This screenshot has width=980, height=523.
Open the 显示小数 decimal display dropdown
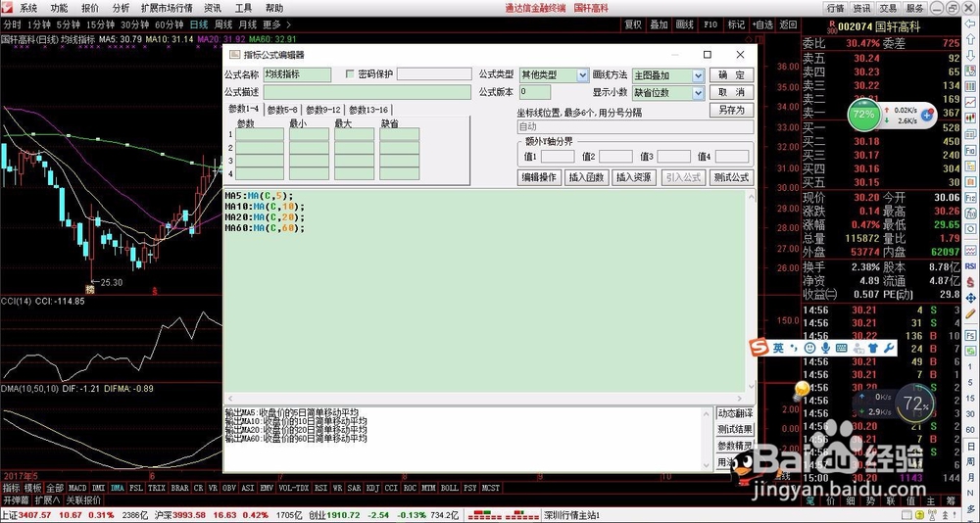[x=698, y=92]
